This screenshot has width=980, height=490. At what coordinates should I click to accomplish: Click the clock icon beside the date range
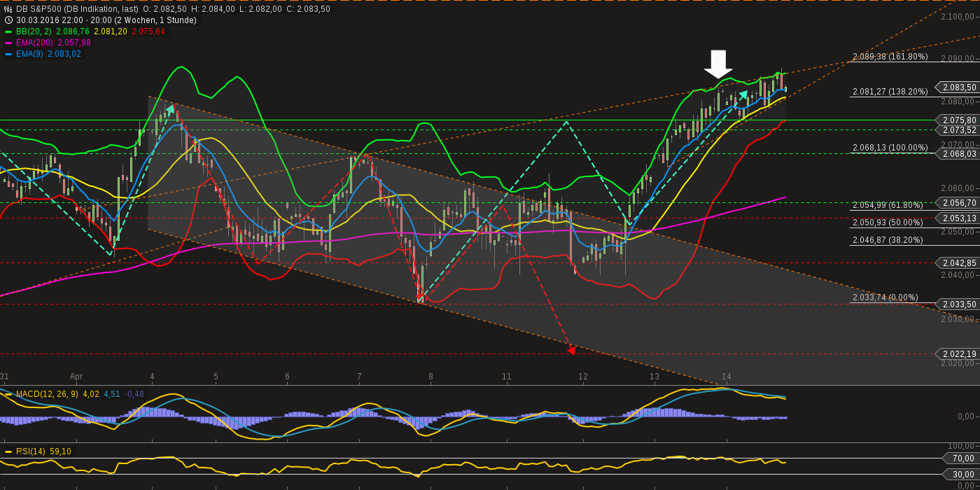8,20
